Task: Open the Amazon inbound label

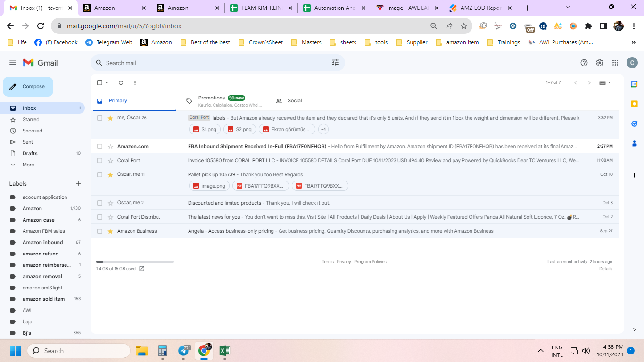Action: click(x=42, y=242)
